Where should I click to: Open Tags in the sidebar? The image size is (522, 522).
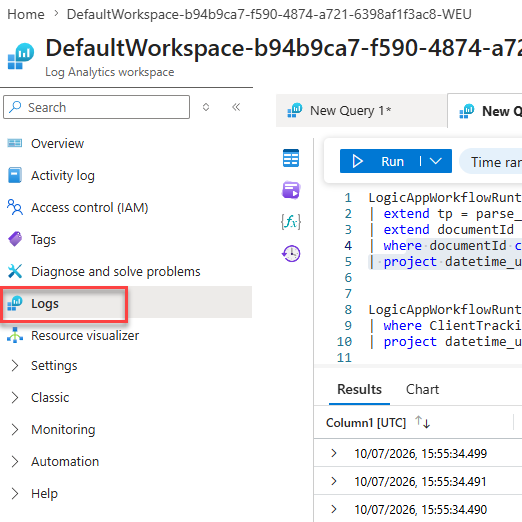pyautogui.click(x=43, y=239)
